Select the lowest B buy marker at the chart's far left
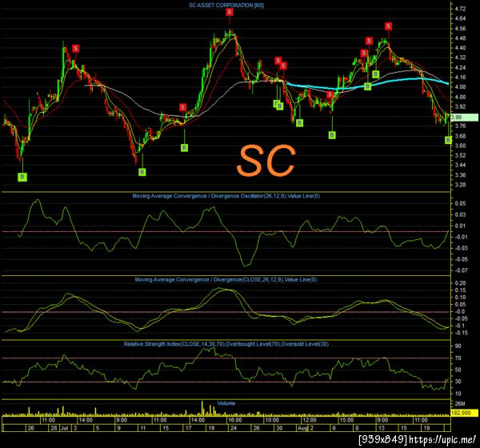This screenshot has width=480, height=448. 22,177
